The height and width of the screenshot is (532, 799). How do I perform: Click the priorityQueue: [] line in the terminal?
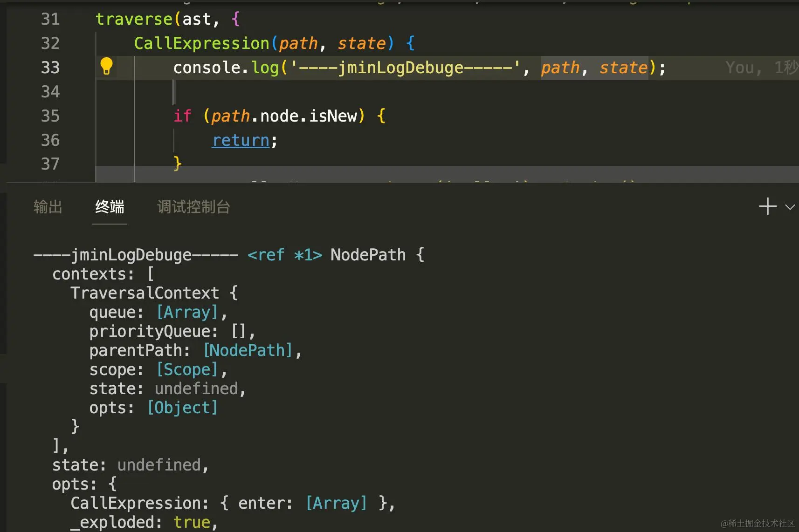click(x=172, y=331)
